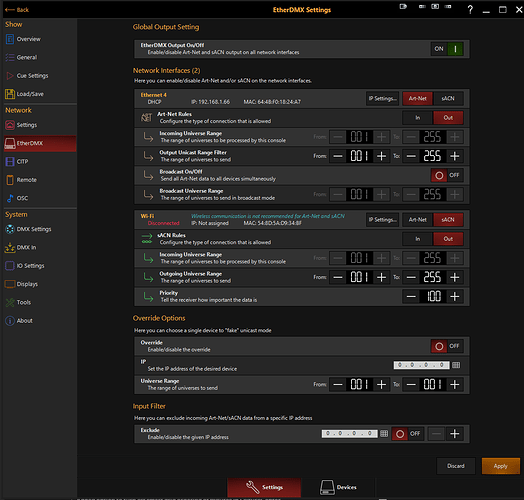The image size is (524, 500).
Task: Decrease sACN Priority value
Action: tap(411, 296)
